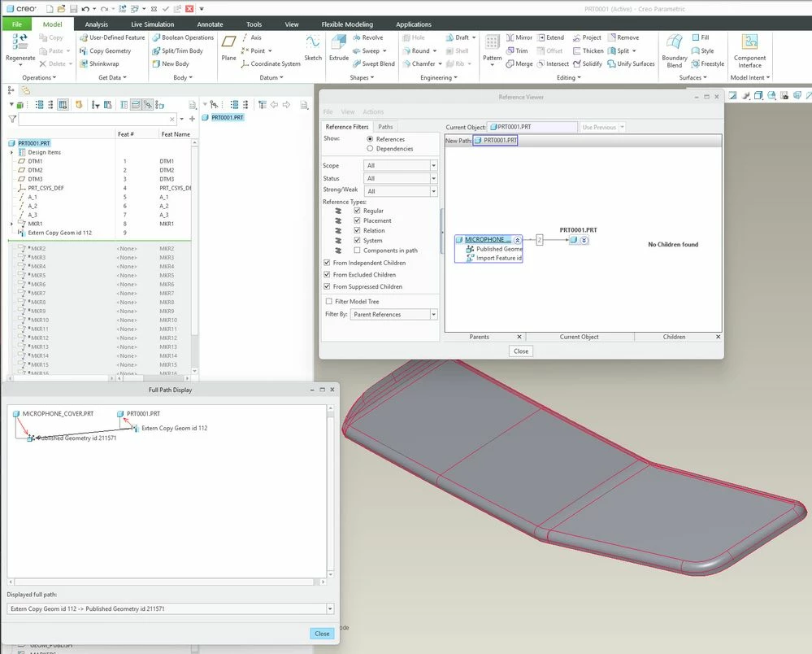Open the Applications ribbon tab
Viewport: 812px width, 654px height.
[413, 24]
